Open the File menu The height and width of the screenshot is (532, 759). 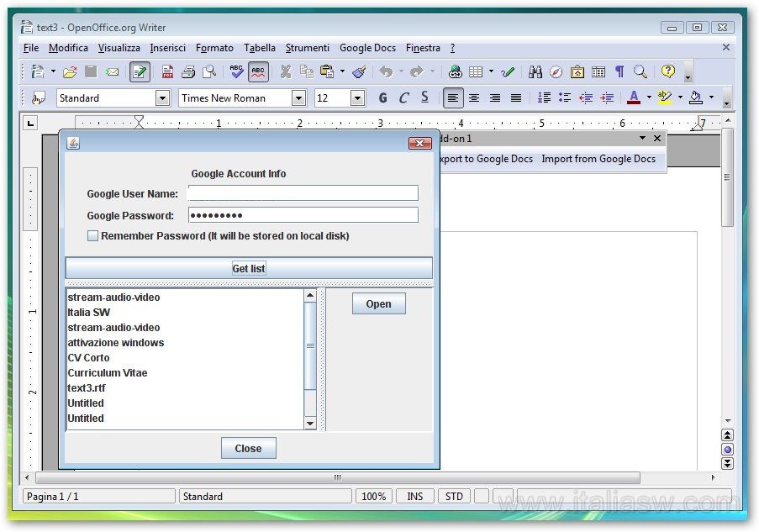coord(31,48)
